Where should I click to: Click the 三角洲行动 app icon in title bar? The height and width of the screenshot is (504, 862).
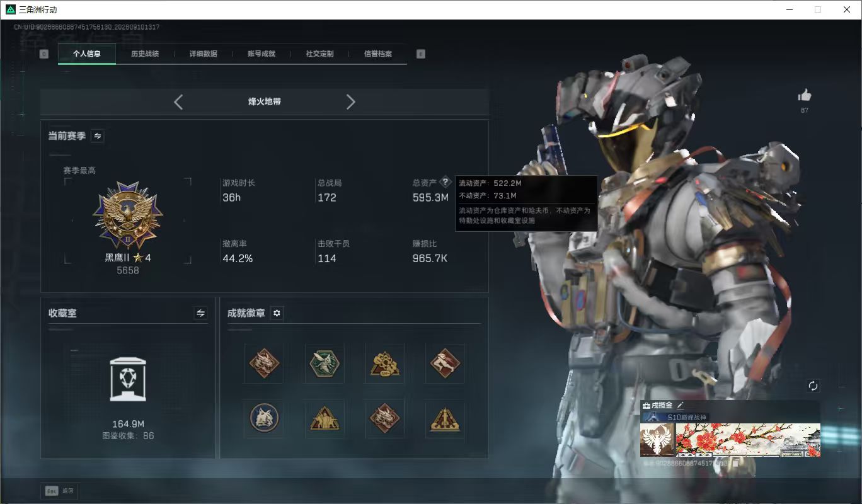10,9
